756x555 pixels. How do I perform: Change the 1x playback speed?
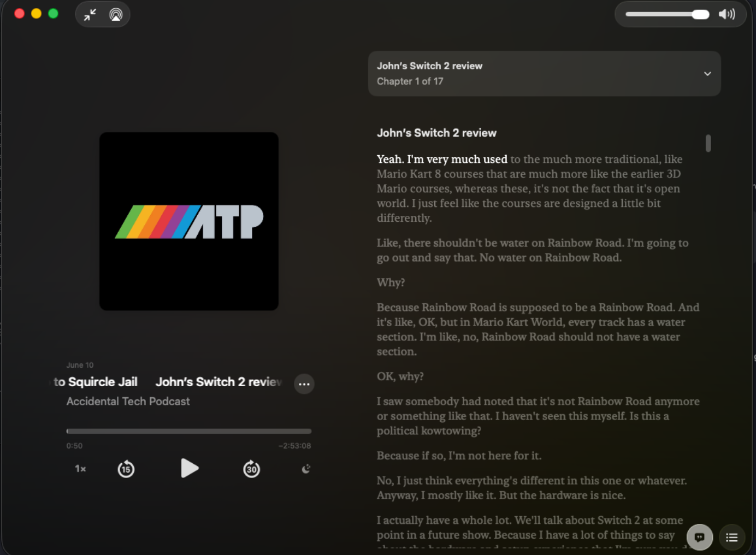click(80, 469)
